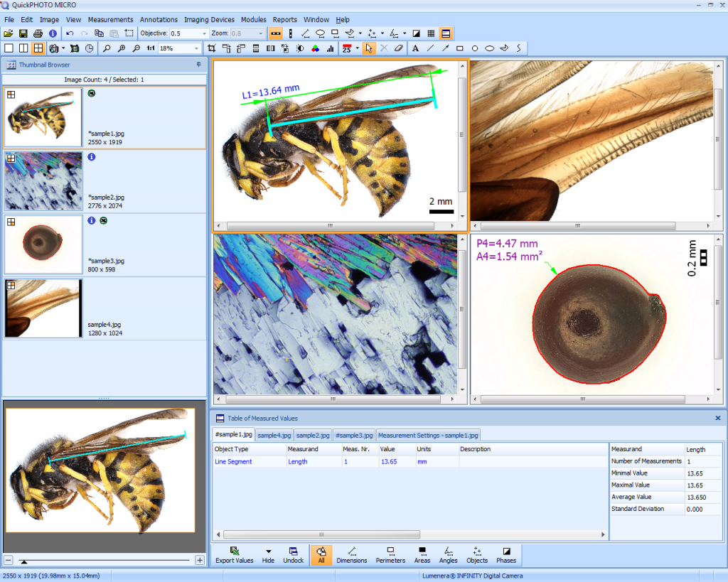Screen dimensions: 728x582
Task: Toggle the All measurements filter button
Action: 322,555
